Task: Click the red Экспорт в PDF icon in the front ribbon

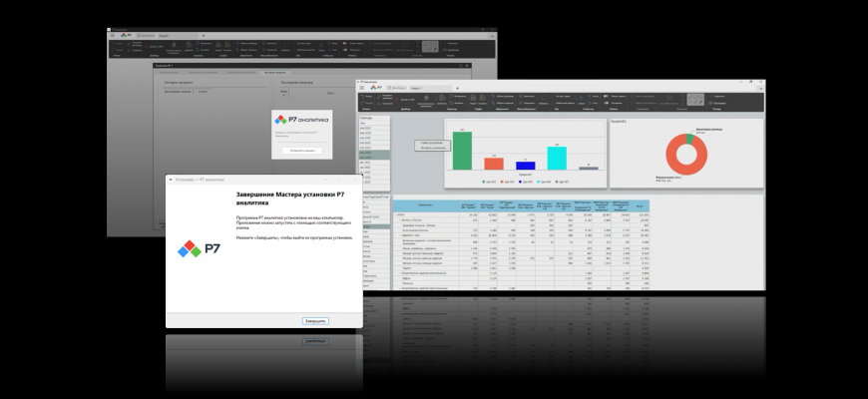Action: pyautogui.click(x=397, y=100)
